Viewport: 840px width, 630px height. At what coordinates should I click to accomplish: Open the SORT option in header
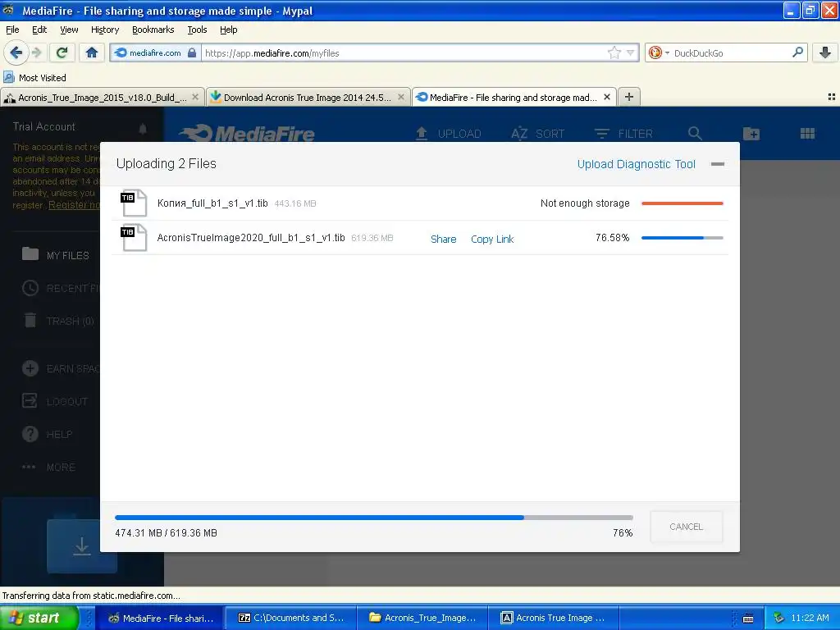coord(537,134)
